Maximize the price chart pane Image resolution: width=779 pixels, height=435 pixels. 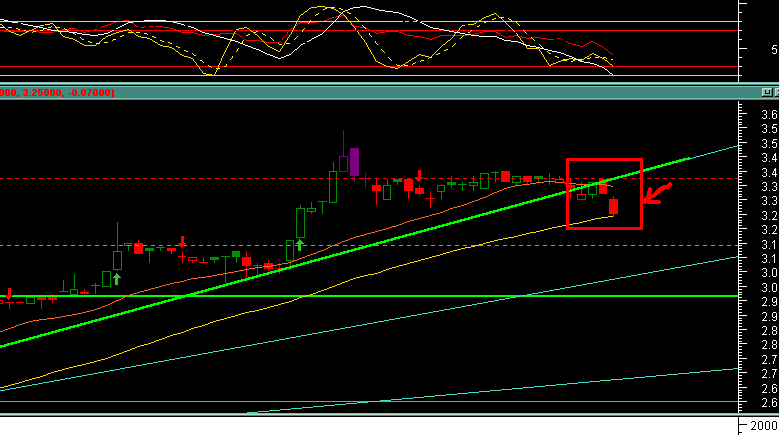click(x=767, y=92)
